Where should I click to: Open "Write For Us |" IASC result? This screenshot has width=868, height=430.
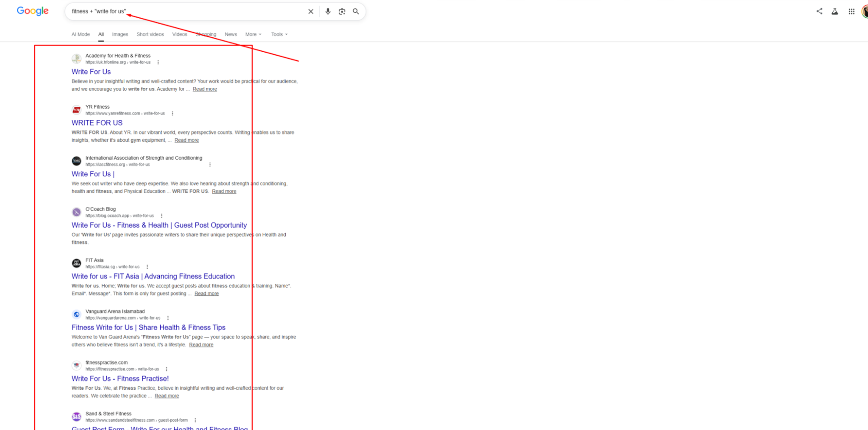tap(93, 174)
